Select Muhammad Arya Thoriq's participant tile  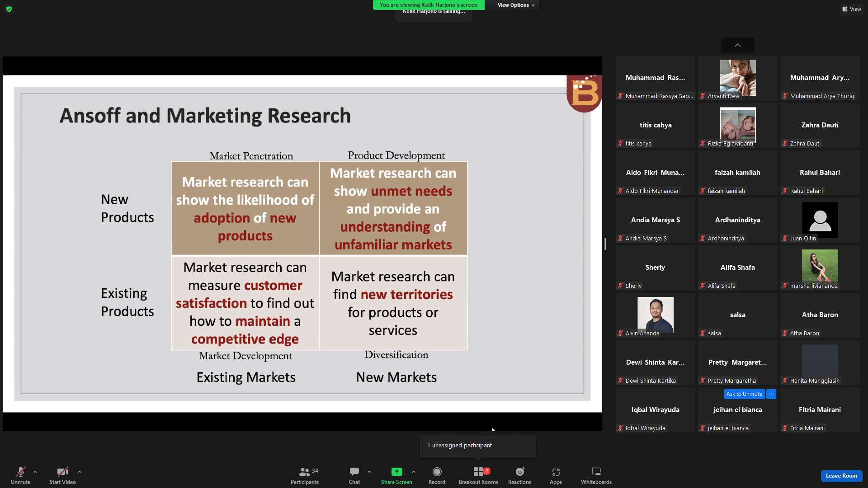[x=820, y=78]
